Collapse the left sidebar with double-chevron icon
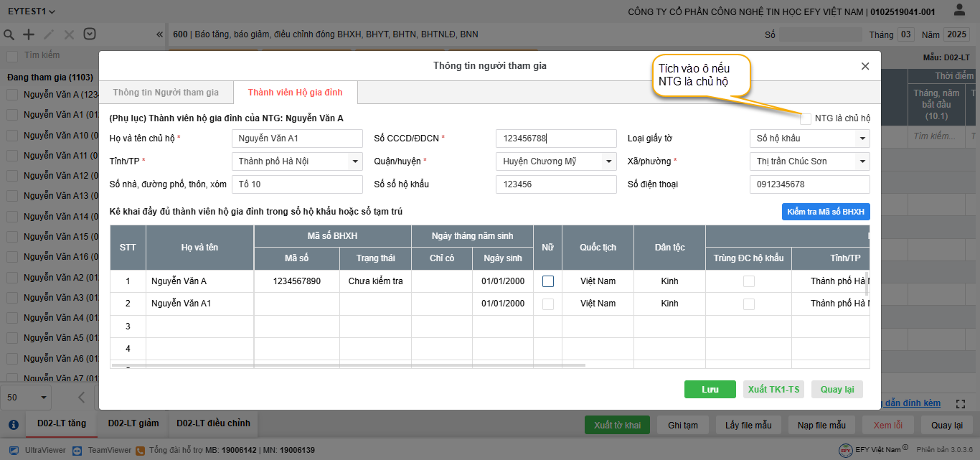980x460 pixels. [159, 34]
